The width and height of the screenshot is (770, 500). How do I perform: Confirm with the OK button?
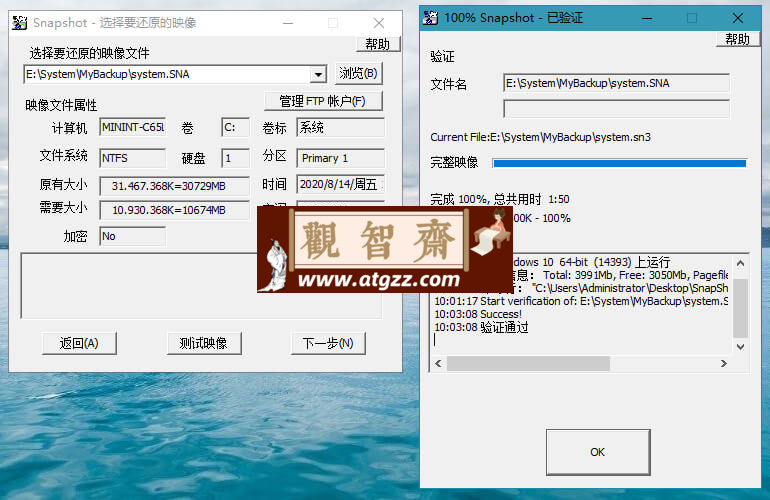click(598, 452)
